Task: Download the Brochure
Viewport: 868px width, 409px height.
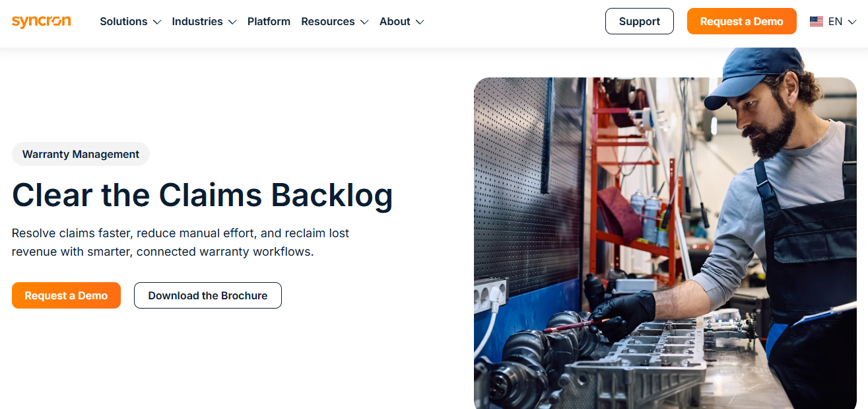Action: [208, 295]
